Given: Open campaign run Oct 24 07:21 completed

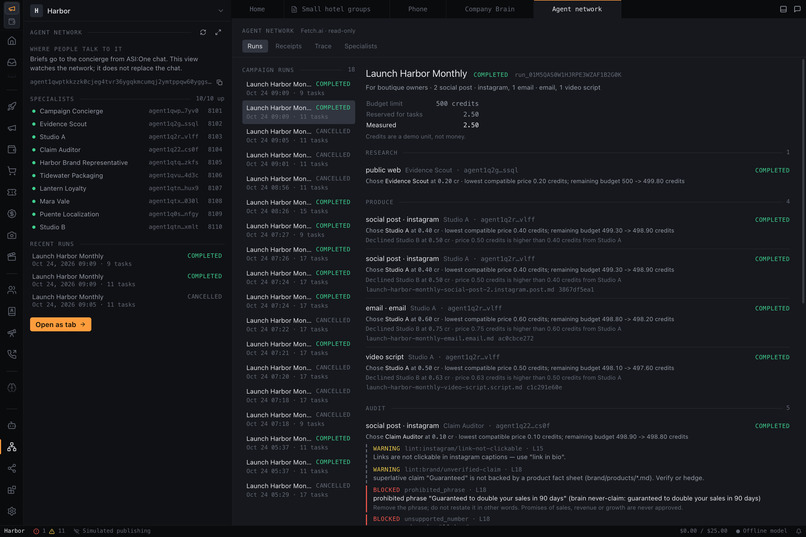Looking at the screenshot, I should pos(298,348).
